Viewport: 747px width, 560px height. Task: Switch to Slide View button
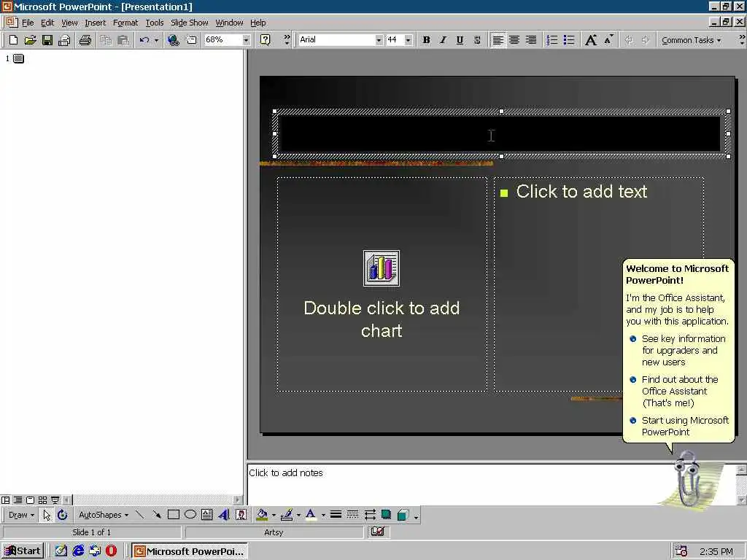coord(30,500)
